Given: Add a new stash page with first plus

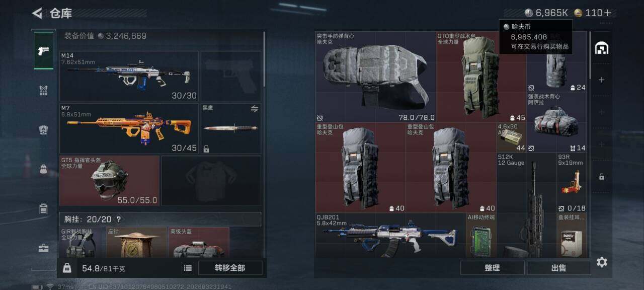Looking at the screenshot, I should point(602,80).
